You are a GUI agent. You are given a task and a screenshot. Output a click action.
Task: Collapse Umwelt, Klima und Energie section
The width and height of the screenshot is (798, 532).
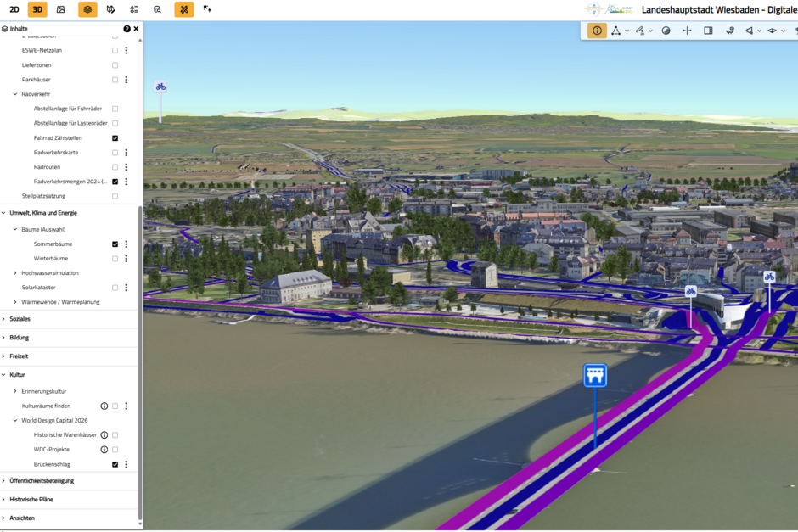pyautogui.click(x=3, y=213)
